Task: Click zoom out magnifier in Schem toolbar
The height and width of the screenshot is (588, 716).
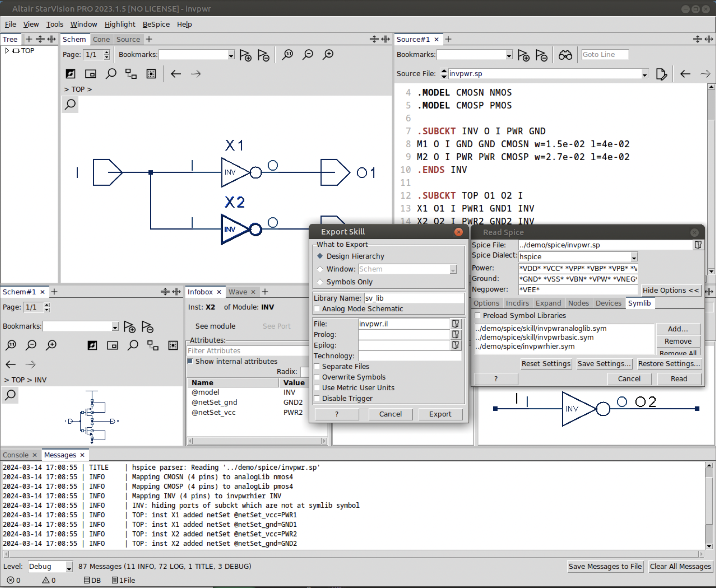Action: coord(308,54)
